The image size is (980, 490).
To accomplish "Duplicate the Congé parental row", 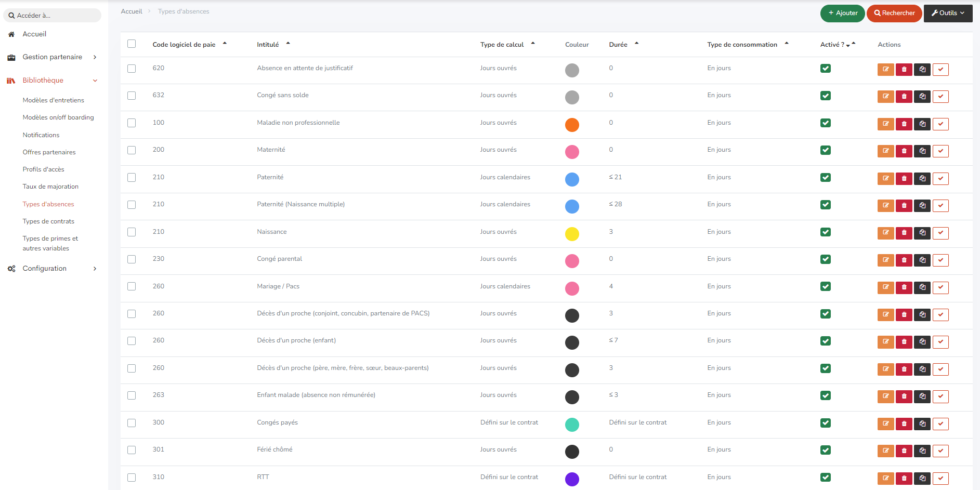I will 922,260.
